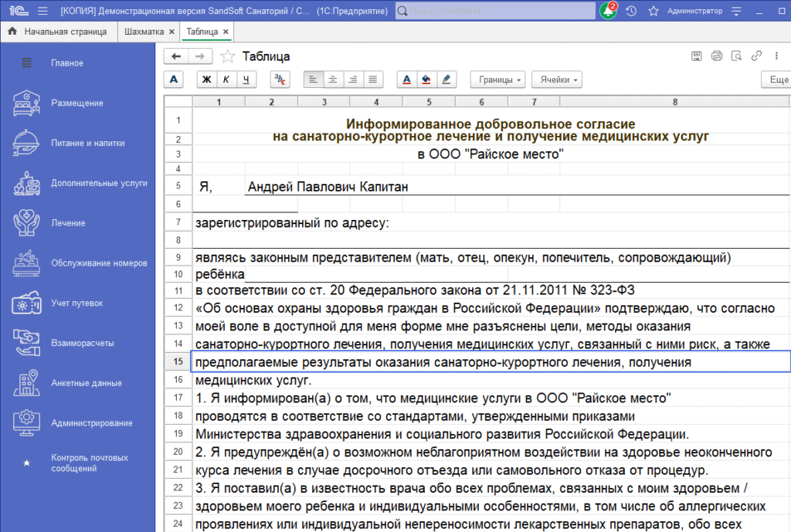Click the save to disk icon

pyautogui.click(x=696, y=56)
